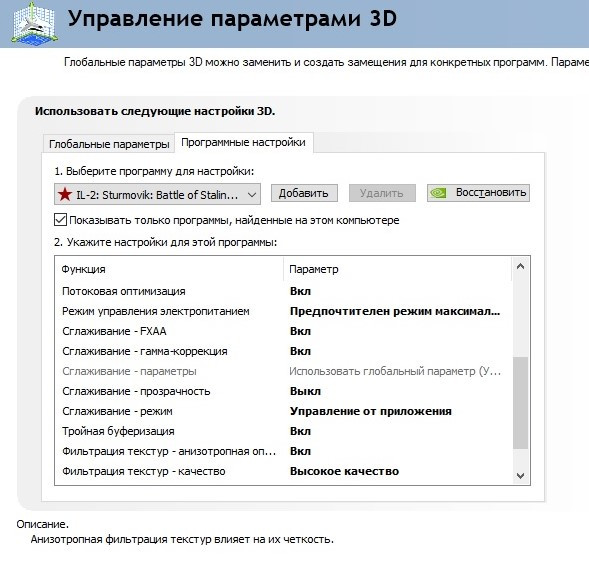Select Фильтрация текстур - качество setting
Screen dimensions: 589x588
pos(283,471)
